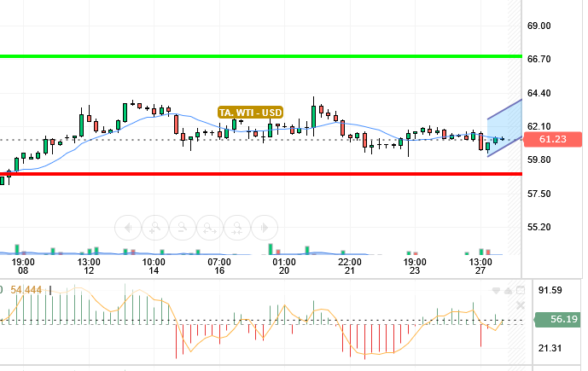Click time axis label 01:00 20
This screenshot has width=588, height=371.
pyautogui.click(x=284, y=266)
